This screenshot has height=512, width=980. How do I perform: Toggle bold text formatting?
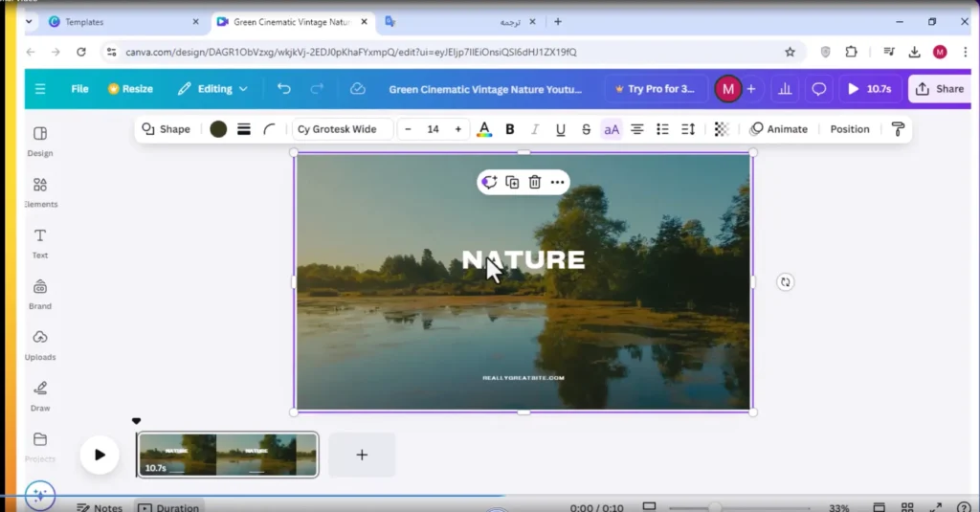(x=510, y=129)
